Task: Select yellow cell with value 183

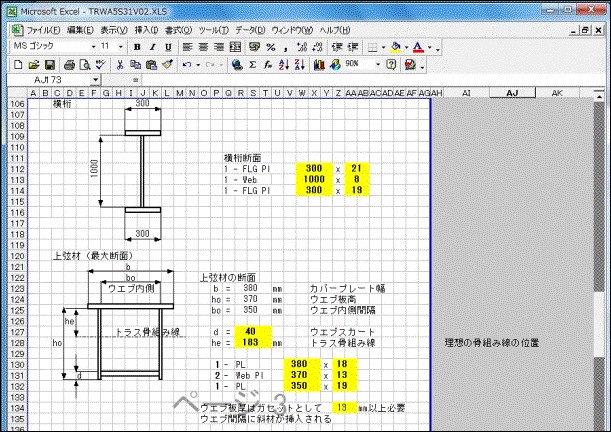Action: (253, 342)
